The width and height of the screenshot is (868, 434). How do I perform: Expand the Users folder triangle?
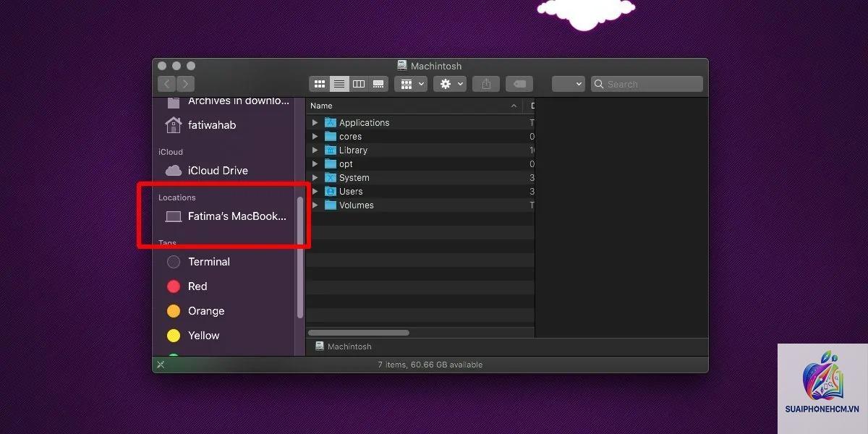(315, 192)
